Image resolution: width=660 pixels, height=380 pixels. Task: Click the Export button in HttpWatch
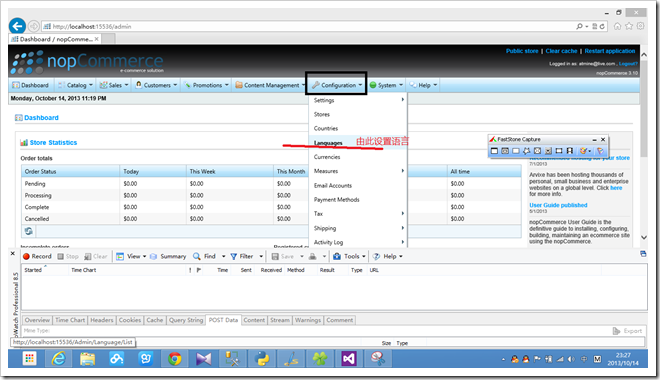(628, 331)
